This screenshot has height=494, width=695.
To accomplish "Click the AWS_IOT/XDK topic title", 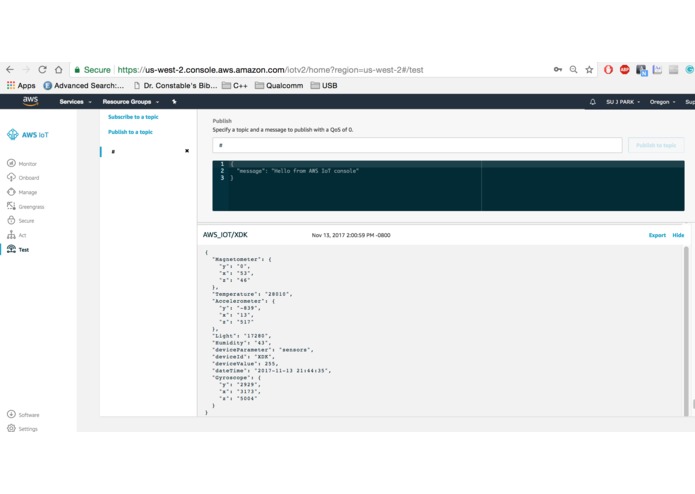I will point(225,235).
